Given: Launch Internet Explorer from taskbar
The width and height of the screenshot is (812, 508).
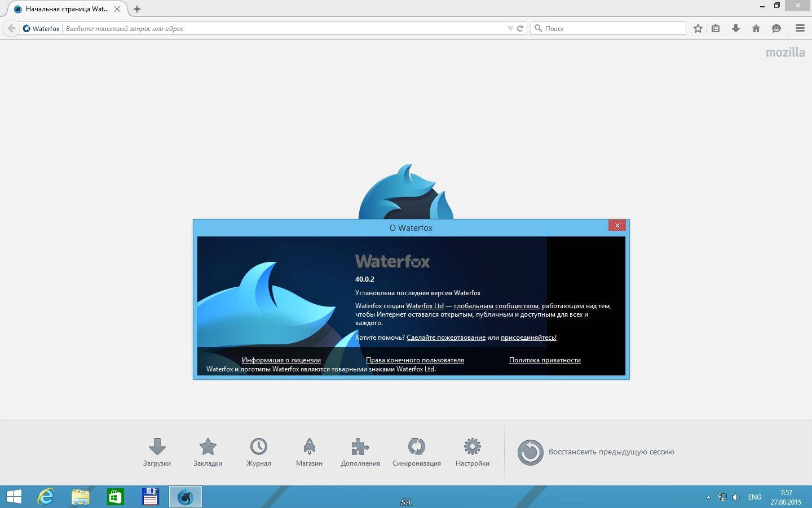Looking at the screenshot, I should (45, 497).
